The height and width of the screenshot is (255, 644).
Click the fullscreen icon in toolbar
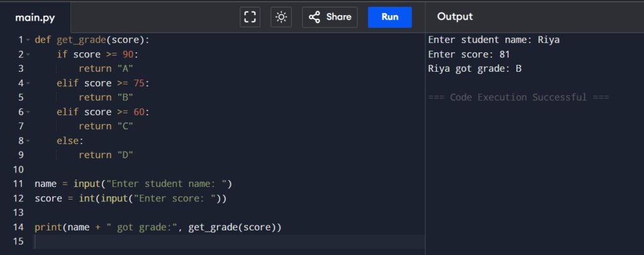point(250,17)
